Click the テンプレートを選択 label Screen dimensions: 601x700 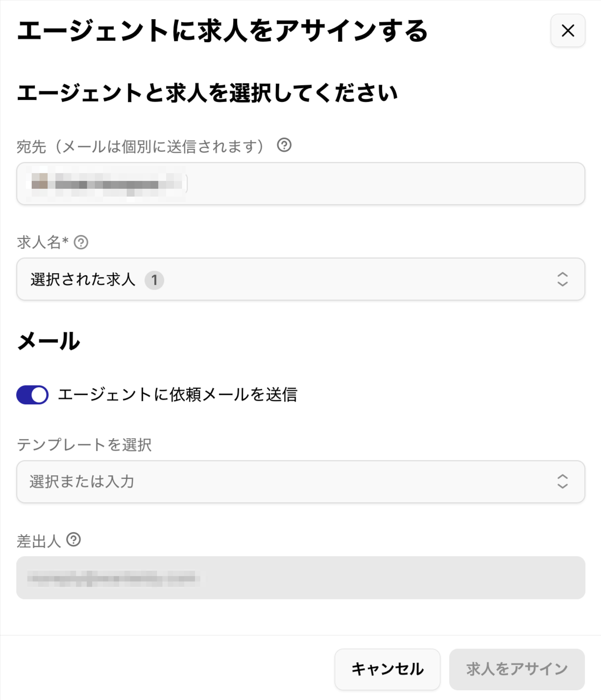84,445
